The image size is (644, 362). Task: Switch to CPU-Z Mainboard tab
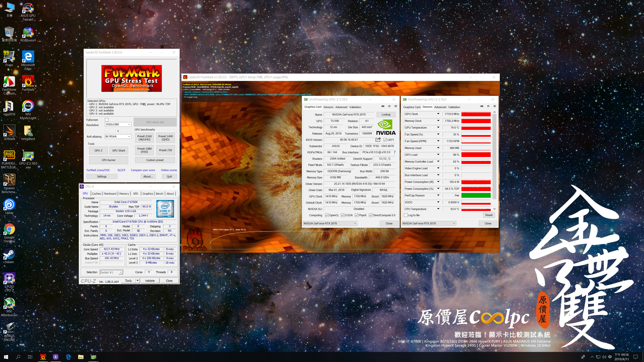point(110,194)
